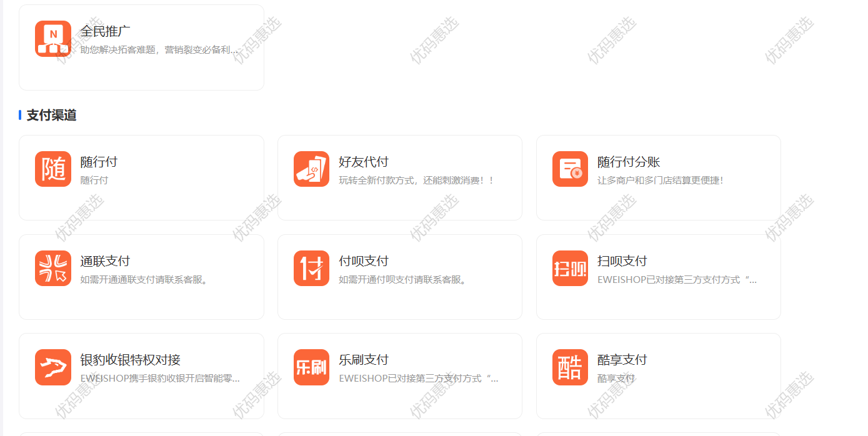Click the 随行付 orange icon

[x=53, y=169]
